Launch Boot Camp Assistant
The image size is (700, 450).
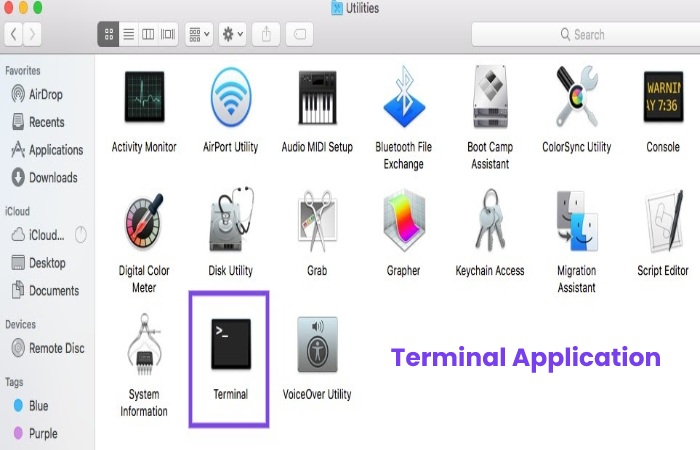490,97
